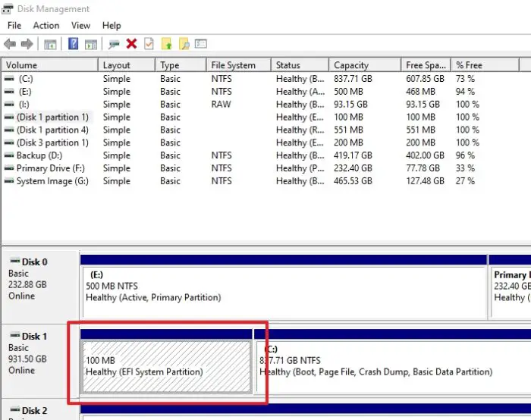Click the Show/Hide Console Tree icon
The width and height of the screenshot is (531, 420).
click(x=50, y=44)
